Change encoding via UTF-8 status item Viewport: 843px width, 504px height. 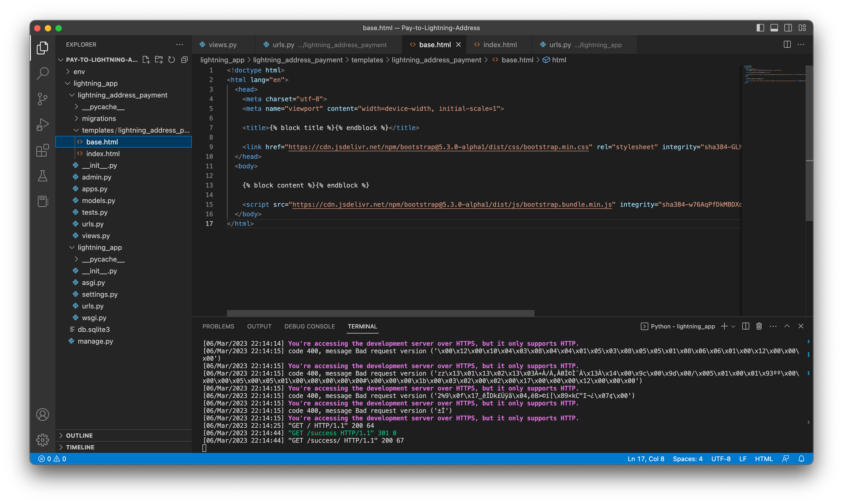721,459
